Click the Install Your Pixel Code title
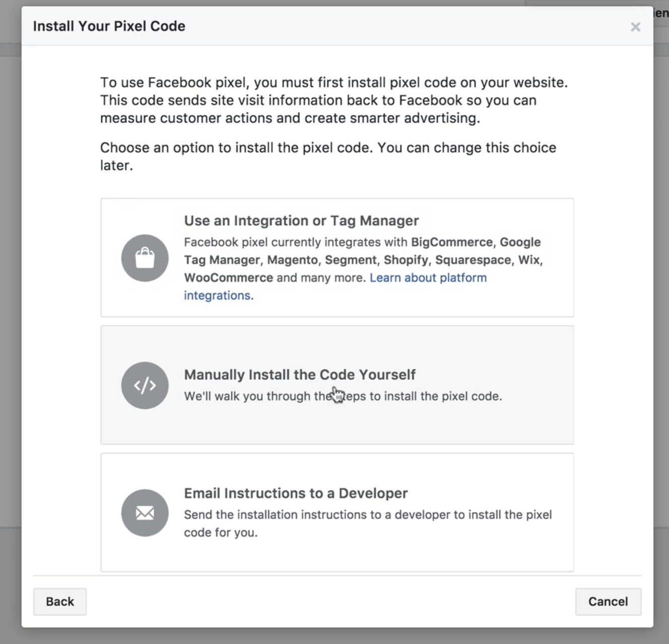The height and width of the screenshot is (644, 669). tap(109, 26)
